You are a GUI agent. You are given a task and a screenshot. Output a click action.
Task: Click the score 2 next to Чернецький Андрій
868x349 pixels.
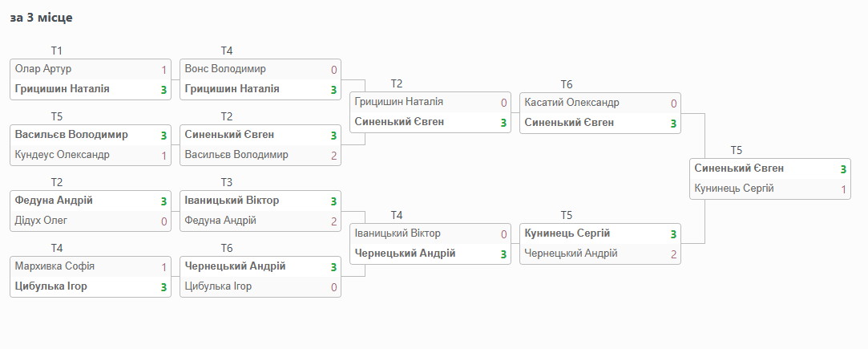click(x=674, y=254)
